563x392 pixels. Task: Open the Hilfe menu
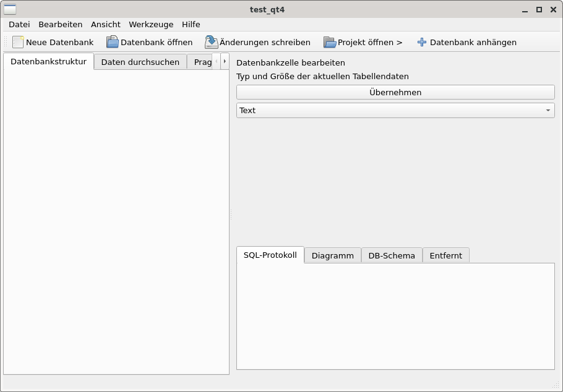coord(191,24)
